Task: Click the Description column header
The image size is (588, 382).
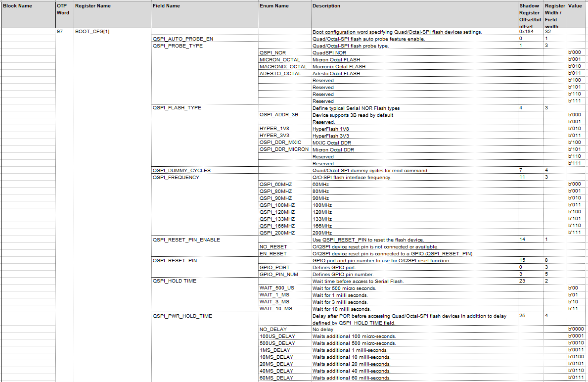Action: coord(414,15)
